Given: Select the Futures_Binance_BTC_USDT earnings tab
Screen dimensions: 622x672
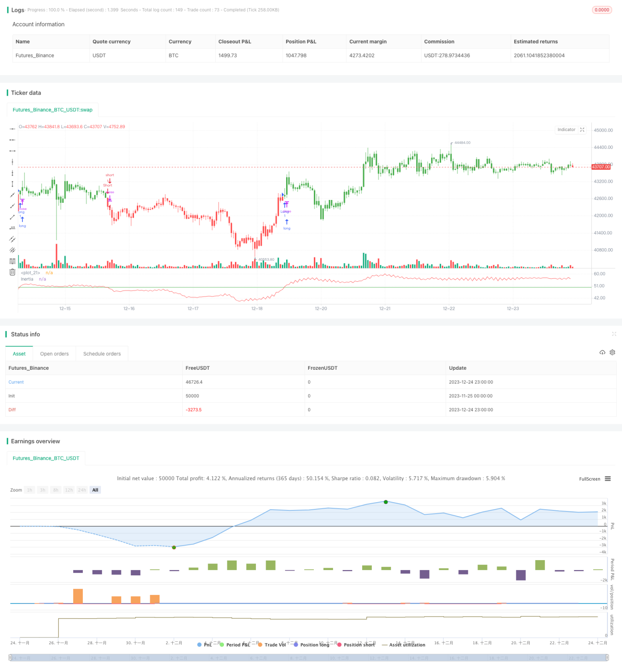Looking at the screenshot, I should pyautogui.click(x=46, y=458).
